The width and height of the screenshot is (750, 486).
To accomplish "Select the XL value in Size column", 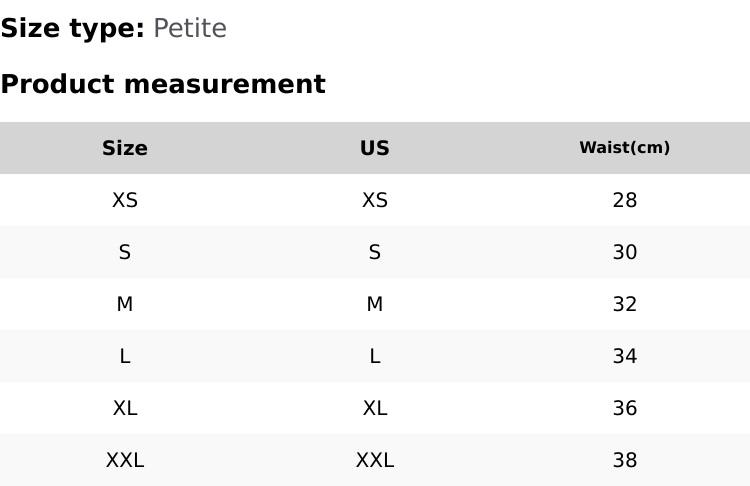I will tap(125, 408).
